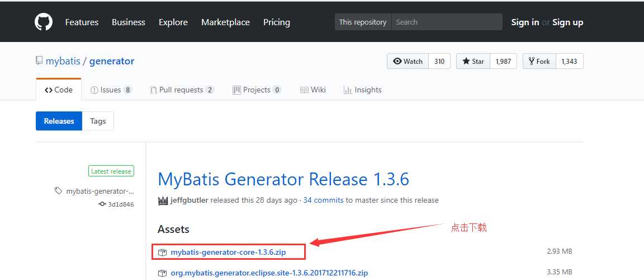Click the Assets heading

pos(173,229)
